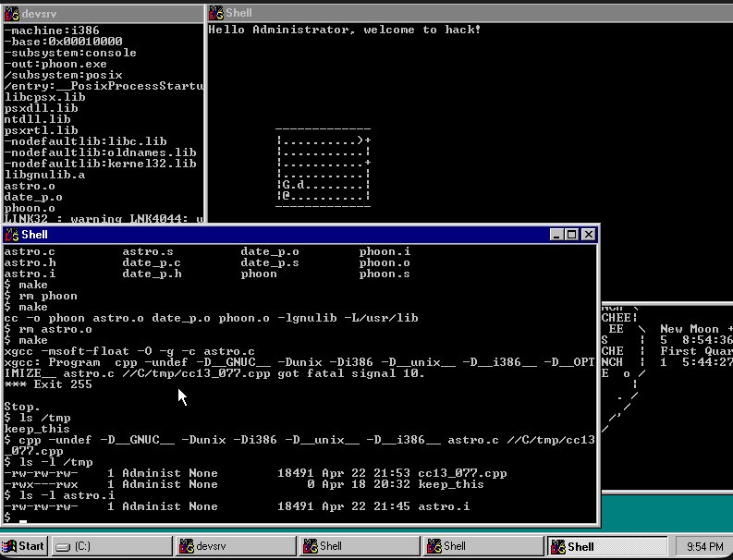Maximize the front Shell window

pos(571,235)
